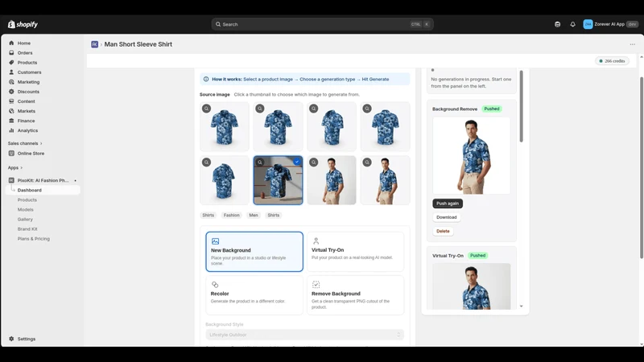Screen dimensions: 644x362
Task: Click results panel scroll-down arrow
Action: (x=521, y=306)
